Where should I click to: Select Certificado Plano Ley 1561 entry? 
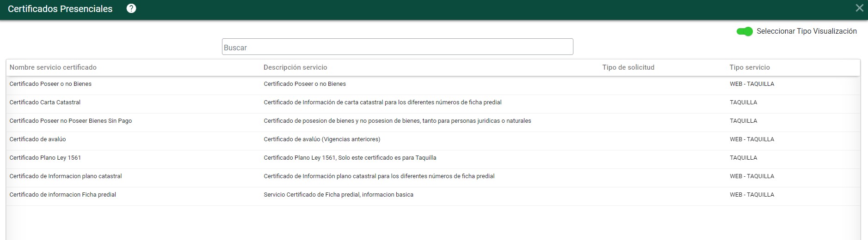tap(45, 158)
